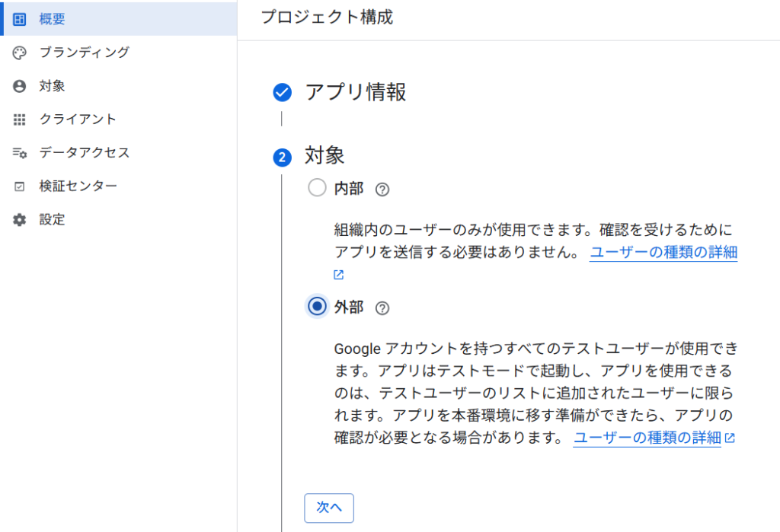Go to 検証センター in the sidebar

pyautogui.click(x=78, y=186)
